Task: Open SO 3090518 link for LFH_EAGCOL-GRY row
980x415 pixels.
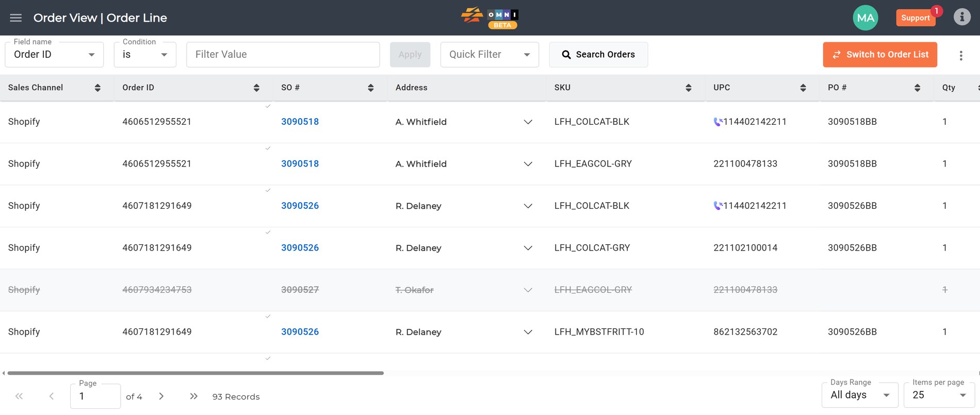Action: pos(300,164)
